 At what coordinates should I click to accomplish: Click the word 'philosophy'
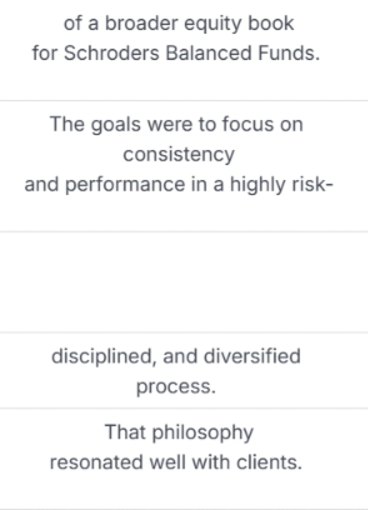pos(203,433)
